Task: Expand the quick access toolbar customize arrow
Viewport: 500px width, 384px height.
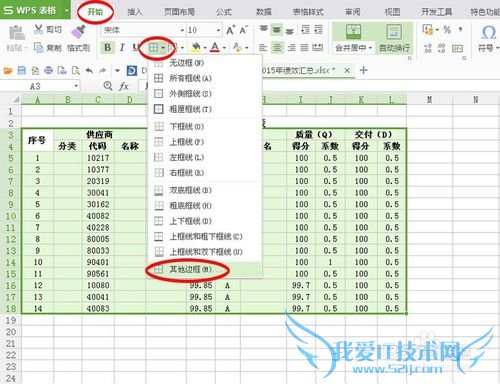Action: (117, 70)
